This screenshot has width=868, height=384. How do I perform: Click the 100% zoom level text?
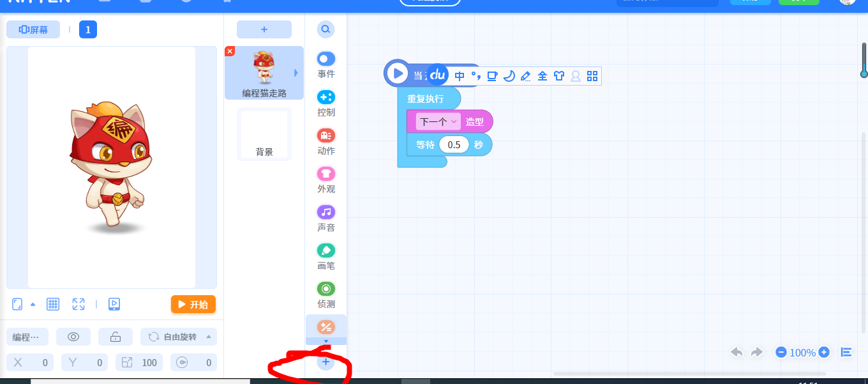(x=802, y=353)
